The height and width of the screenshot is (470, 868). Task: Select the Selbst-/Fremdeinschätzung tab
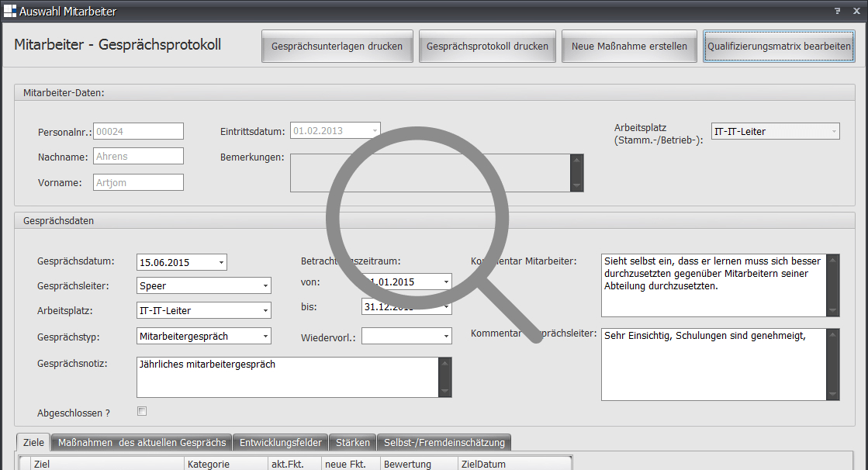click(444, 442)
